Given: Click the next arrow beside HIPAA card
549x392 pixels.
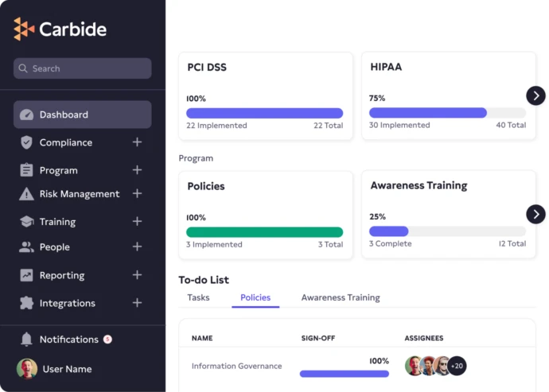Looking at the screenshot, I should 535,95.
